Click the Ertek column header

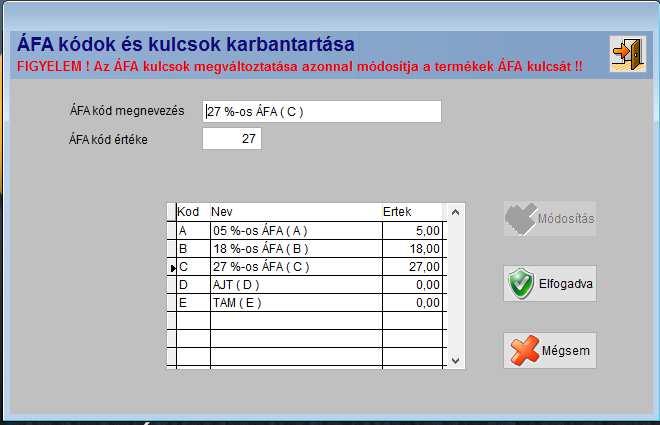pos(412,212)
